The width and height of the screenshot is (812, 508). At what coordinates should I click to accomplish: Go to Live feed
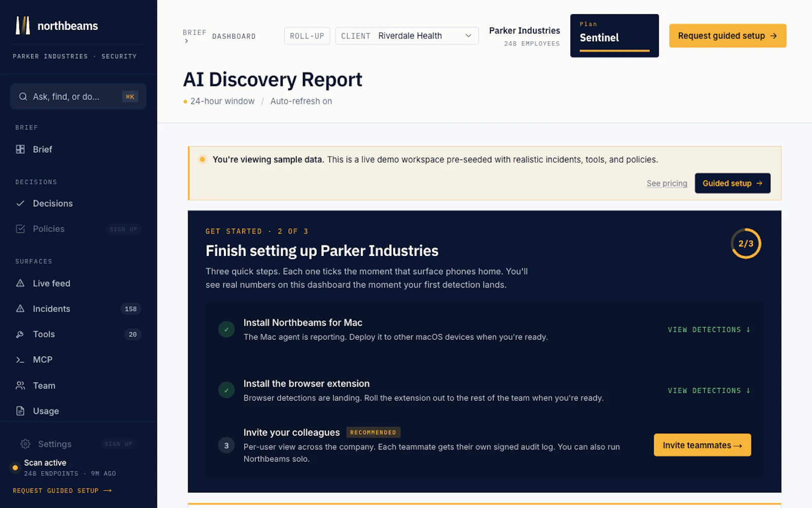click(78, 283)
